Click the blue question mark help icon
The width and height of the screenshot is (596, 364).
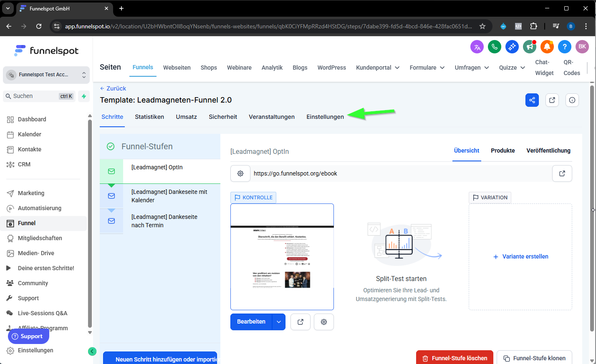tap(565, 47)
